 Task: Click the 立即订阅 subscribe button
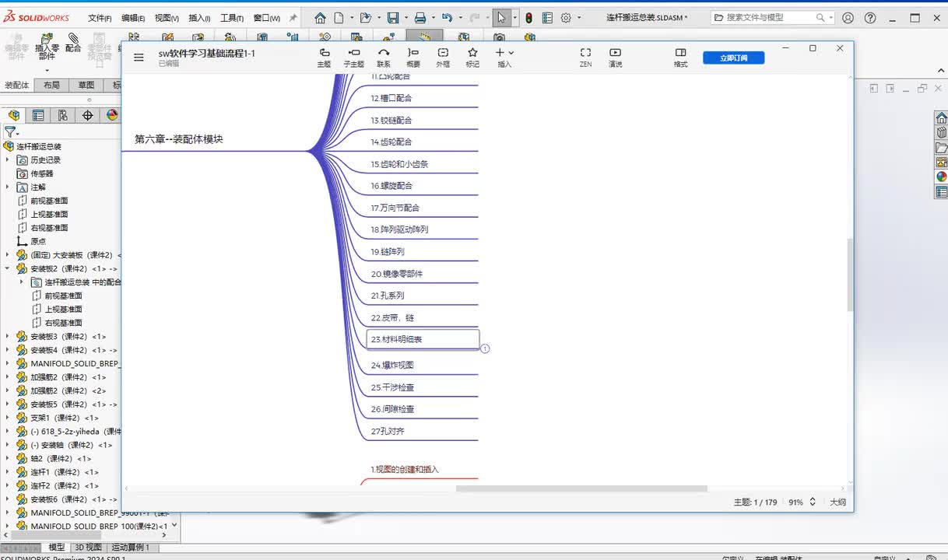(x=733, y=58)
